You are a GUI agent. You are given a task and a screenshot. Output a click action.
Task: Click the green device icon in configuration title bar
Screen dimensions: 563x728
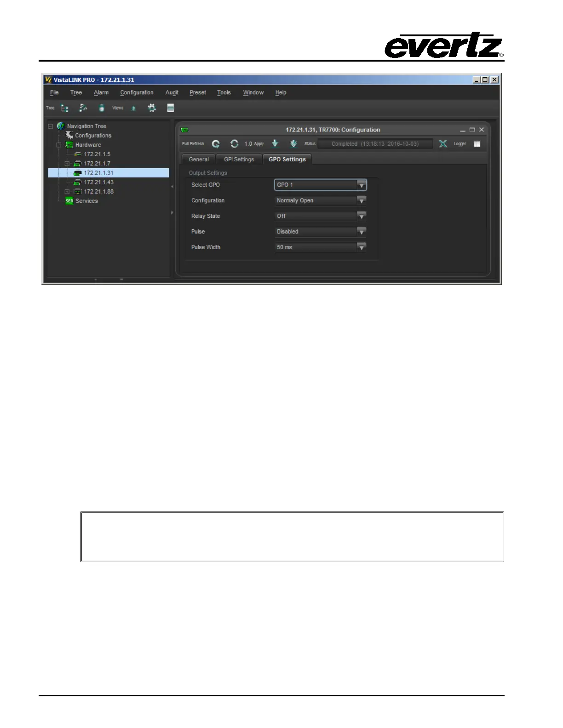(185, 130)
